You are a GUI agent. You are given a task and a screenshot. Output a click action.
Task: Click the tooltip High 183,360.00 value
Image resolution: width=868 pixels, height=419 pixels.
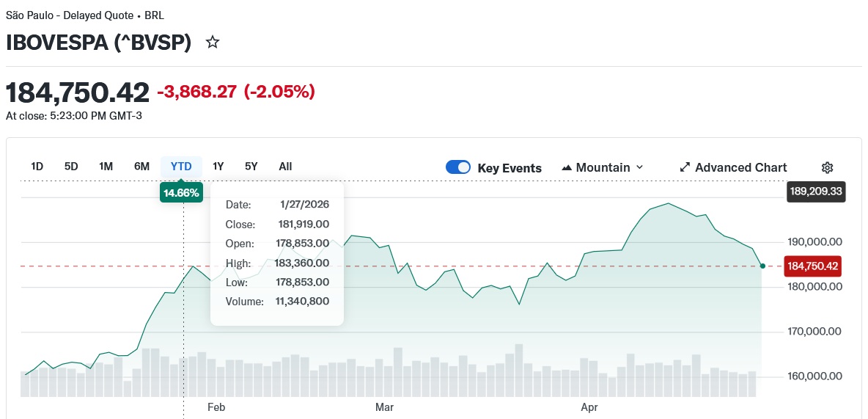pos(302,263)
